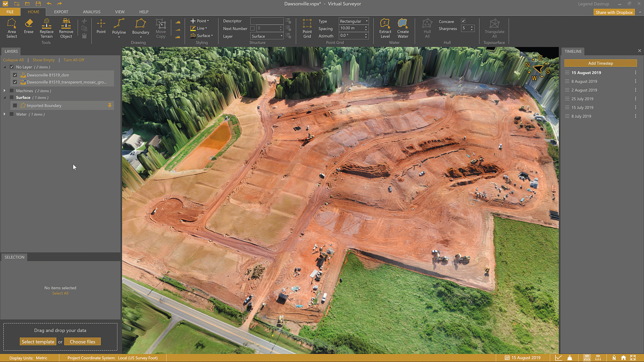Open the EXPORT ribbon tab
Viewport: 644px width, 362px height.
pos(61,12)
